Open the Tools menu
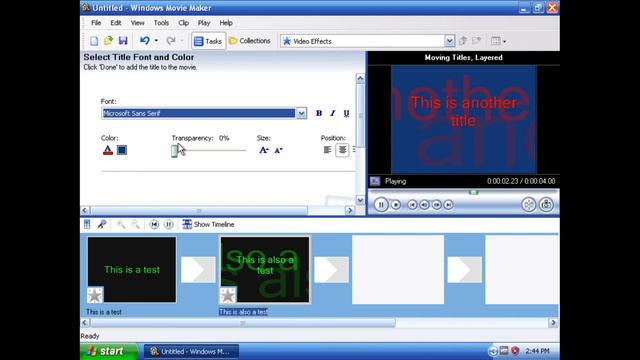This screenshot has height=360, width=640. point(161,23)
